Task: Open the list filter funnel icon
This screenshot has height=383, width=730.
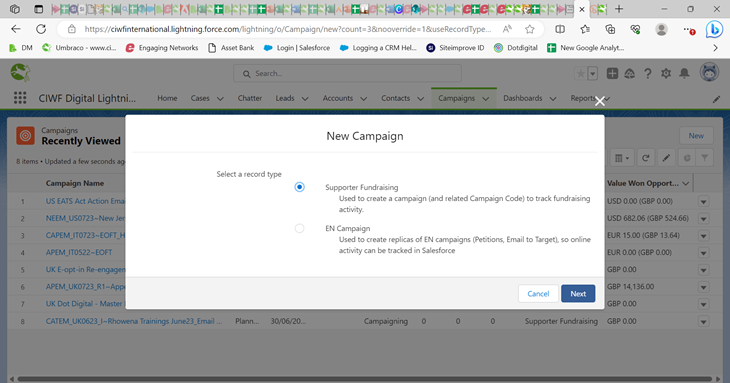Action: [x=704, y=158]
